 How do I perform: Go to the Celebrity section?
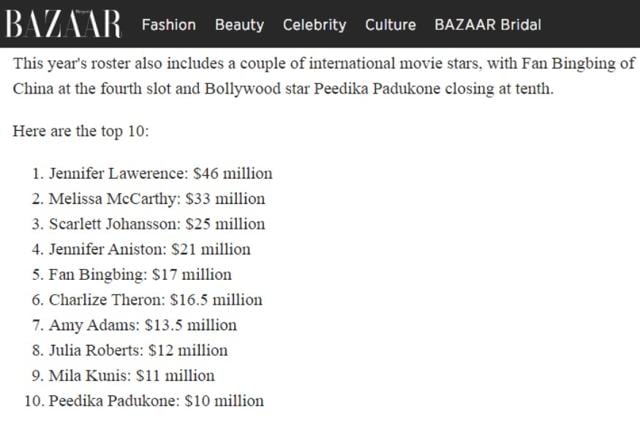pos(314,25)
